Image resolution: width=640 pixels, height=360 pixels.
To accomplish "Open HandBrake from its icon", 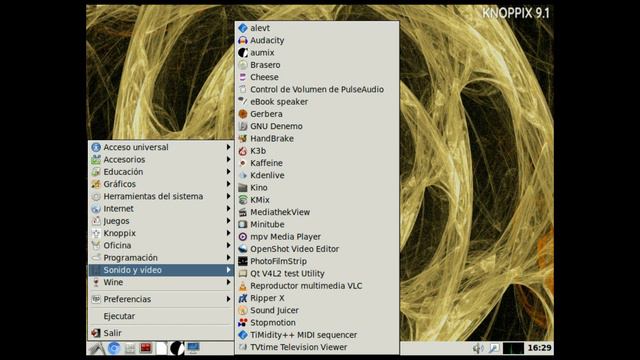I will (243, 138).
